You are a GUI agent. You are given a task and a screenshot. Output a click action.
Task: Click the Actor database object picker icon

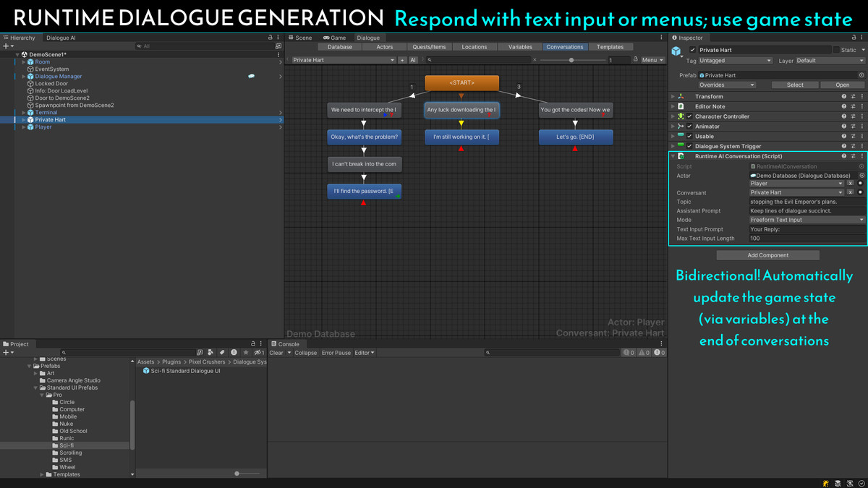[861, 176]
